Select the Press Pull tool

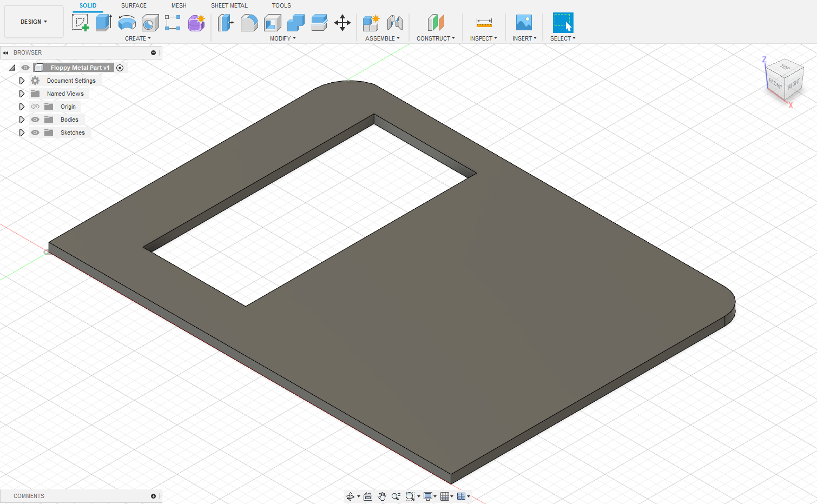tap(226, 23)
